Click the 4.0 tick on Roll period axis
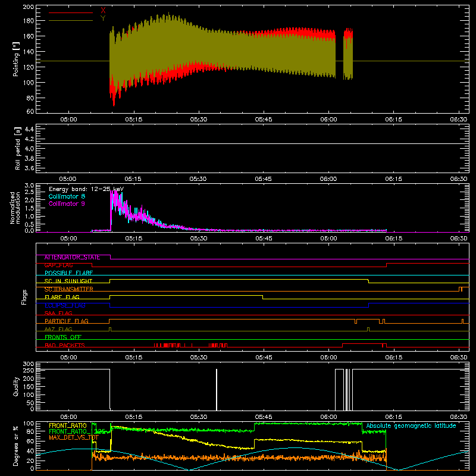 [x=29, y=149]
